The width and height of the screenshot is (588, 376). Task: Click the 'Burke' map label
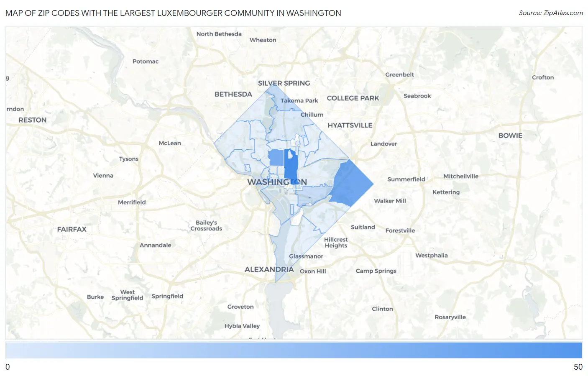pyautogui.click(x=95, y=297)
